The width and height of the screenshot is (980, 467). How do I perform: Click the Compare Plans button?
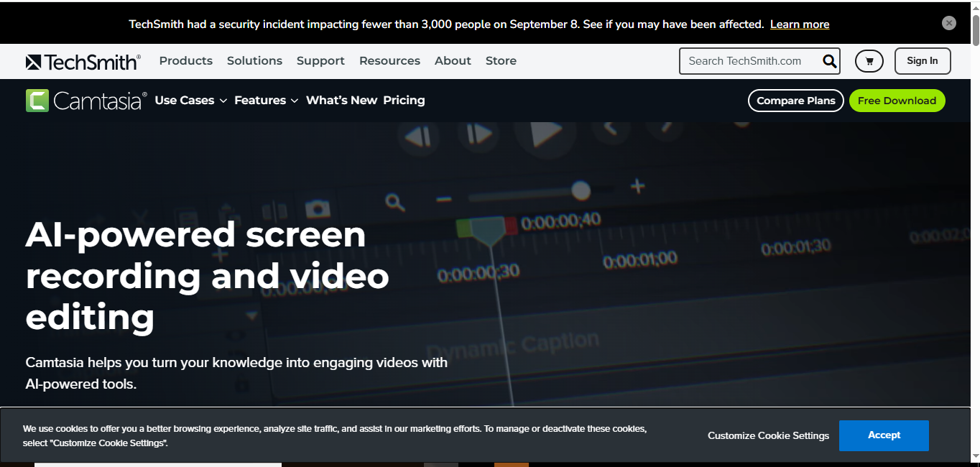[x=796, y=101]
